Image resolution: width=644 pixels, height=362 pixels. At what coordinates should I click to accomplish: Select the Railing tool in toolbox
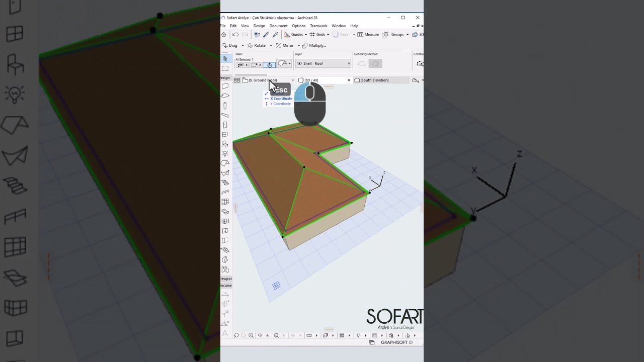[x=225, y=192]
